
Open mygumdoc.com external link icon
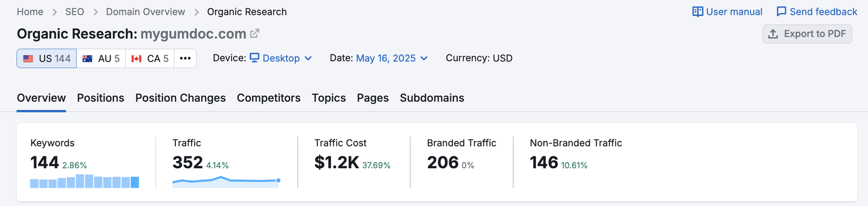pos(254,34)
